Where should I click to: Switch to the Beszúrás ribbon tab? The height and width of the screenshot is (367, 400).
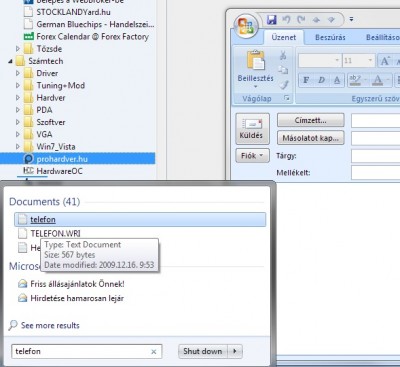coord(330,37)
